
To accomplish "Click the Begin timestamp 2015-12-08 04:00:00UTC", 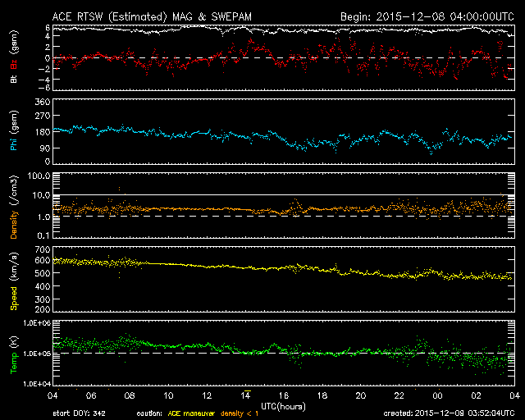I will 427,16.
